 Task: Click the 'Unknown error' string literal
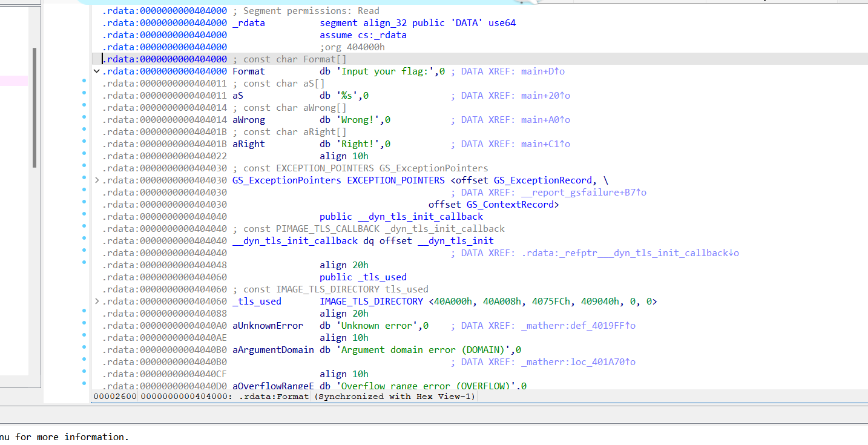(376, 326)
